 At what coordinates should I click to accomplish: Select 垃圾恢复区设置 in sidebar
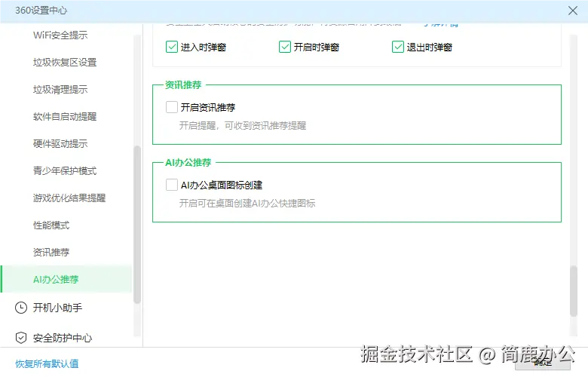click(65, 63)
